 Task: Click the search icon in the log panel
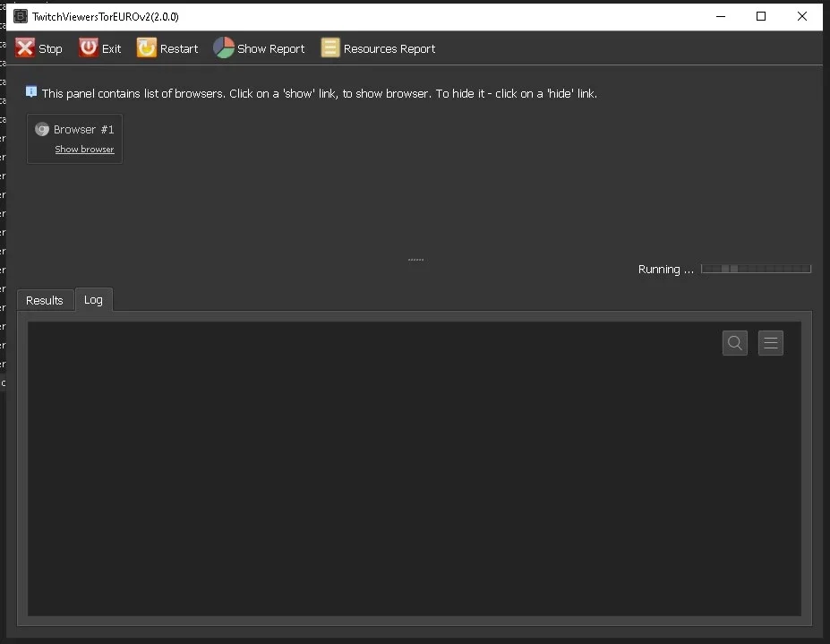pyautogui.click(x=735, y=343)
